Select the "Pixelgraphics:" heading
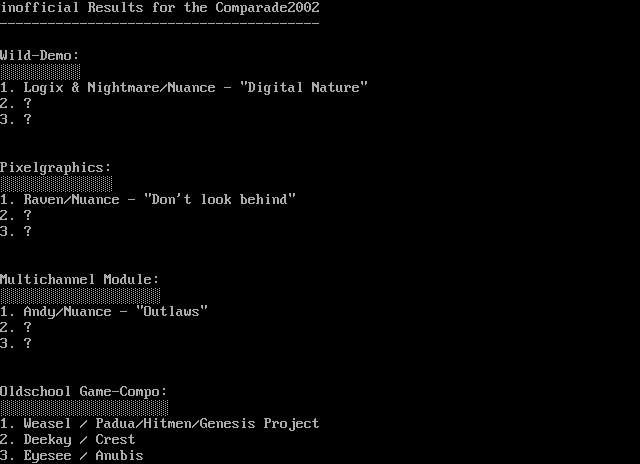The width and height of the screenshot is (640, 464). [x=56, y=167]
